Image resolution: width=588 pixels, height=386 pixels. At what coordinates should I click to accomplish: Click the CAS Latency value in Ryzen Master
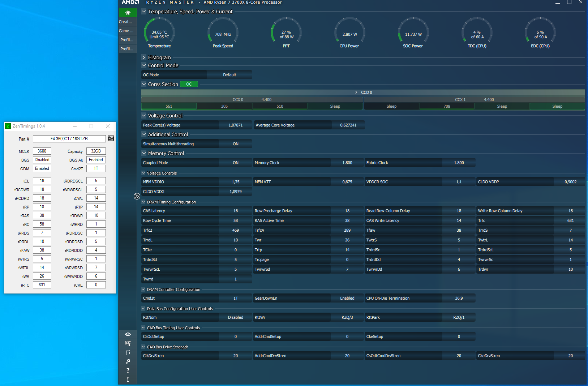[236, 211]
